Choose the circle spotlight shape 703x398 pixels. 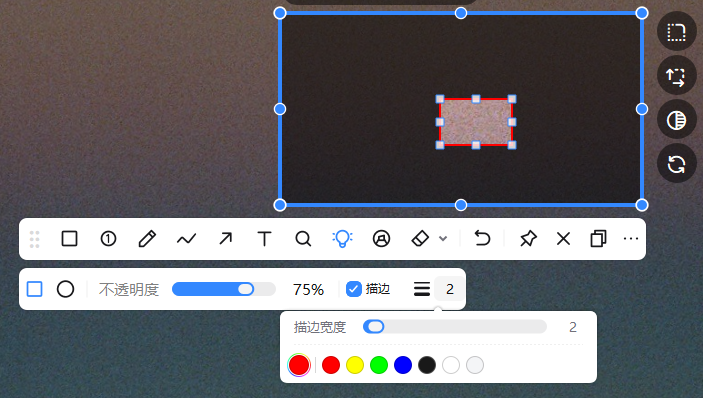65,289
